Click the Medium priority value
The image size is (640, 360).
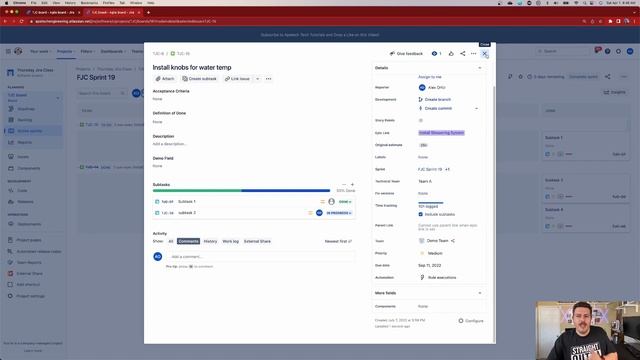pyautogui.click(x=435, y=253)
